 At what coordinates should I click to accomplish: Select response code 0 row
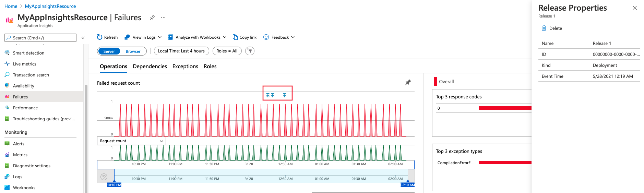[484, 108]
